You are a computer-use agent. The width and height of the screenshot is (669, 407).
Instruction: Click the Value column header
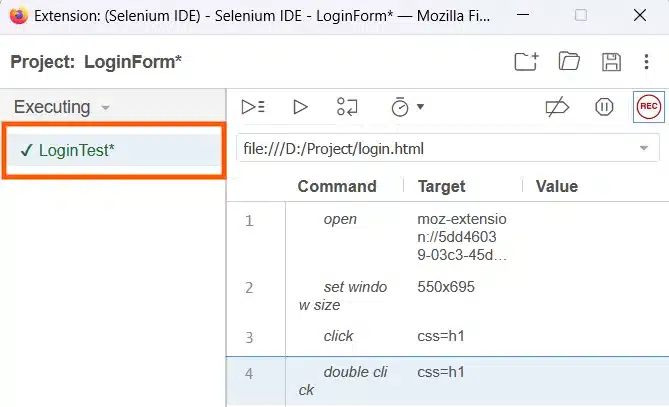(557, 186)
